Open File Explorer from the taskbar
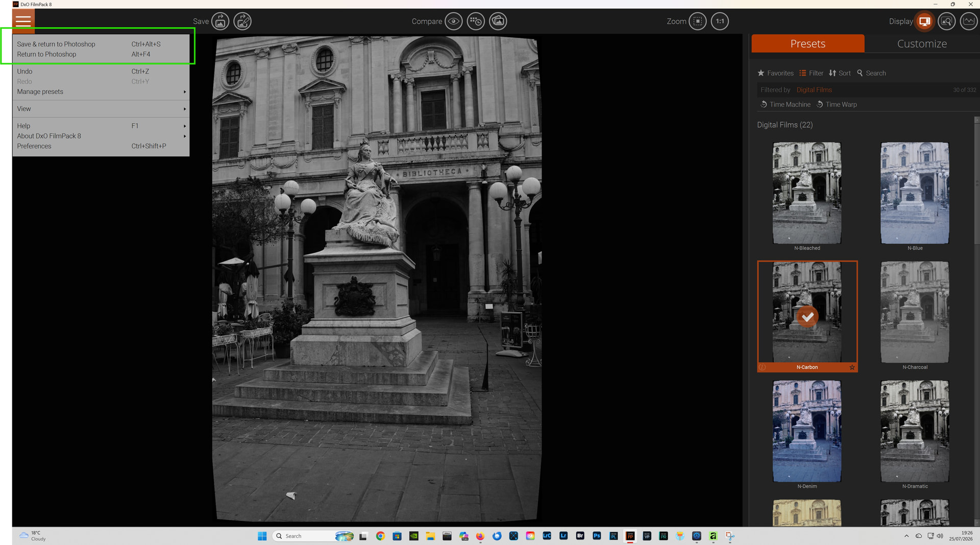980x545 pixels. [x=430, y=536]
